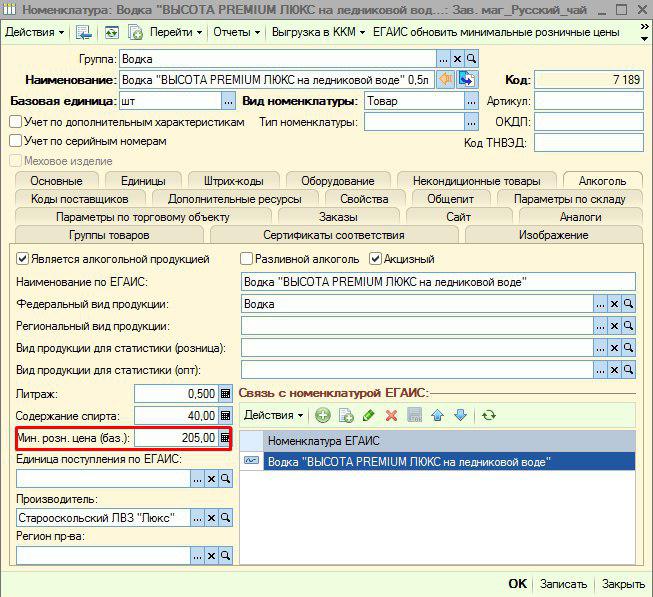The height and width of the screenshot is (597, 653).
Task: Clear the Федеральный вид продукции field
Action: (x=614, y=304)
